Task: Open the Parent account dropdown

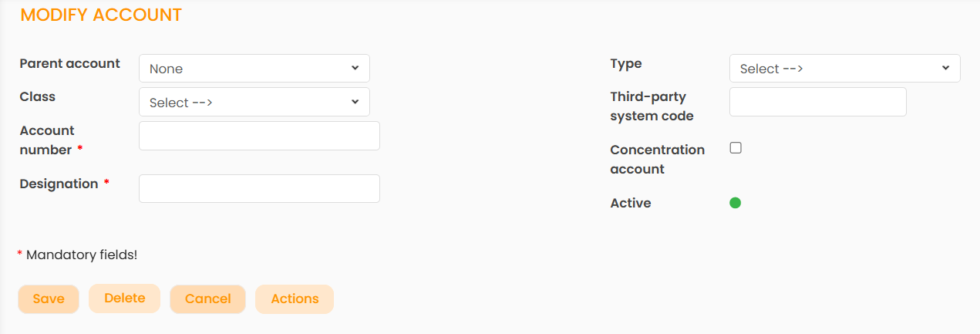Action: 254,69
